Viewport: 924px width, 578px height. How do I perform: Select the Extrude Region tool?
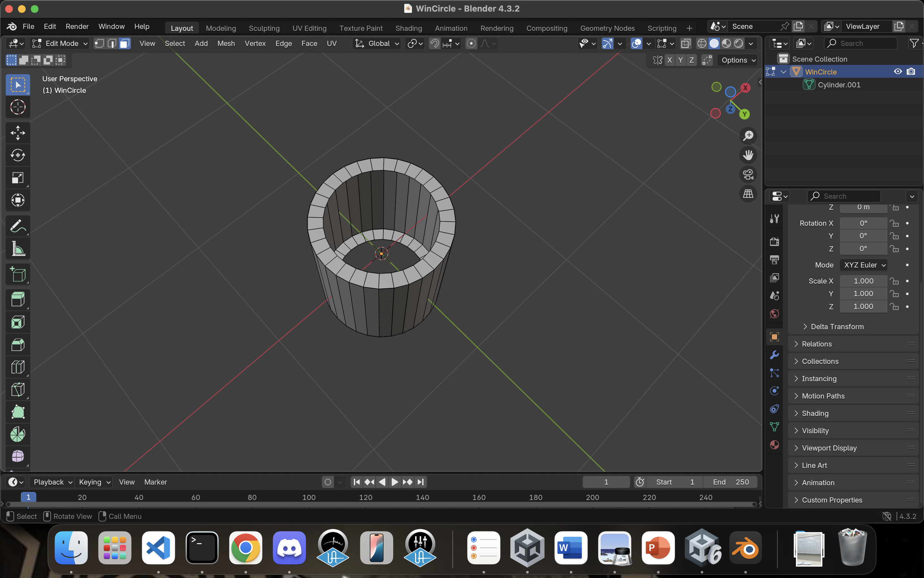18,300
